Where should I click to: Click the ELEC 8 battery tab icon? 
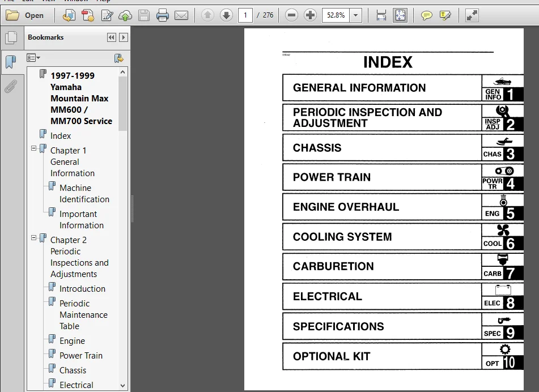[x=503, y=296]
